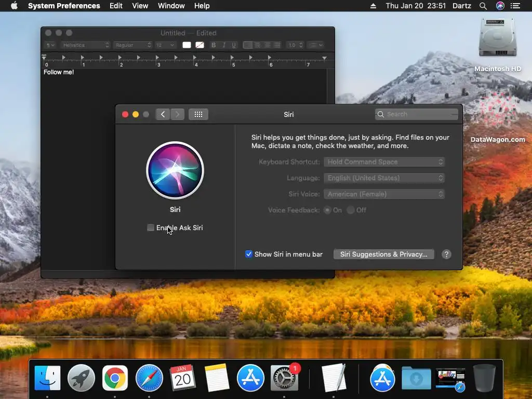Activate Siri from the menu bar

coord(500,6)
